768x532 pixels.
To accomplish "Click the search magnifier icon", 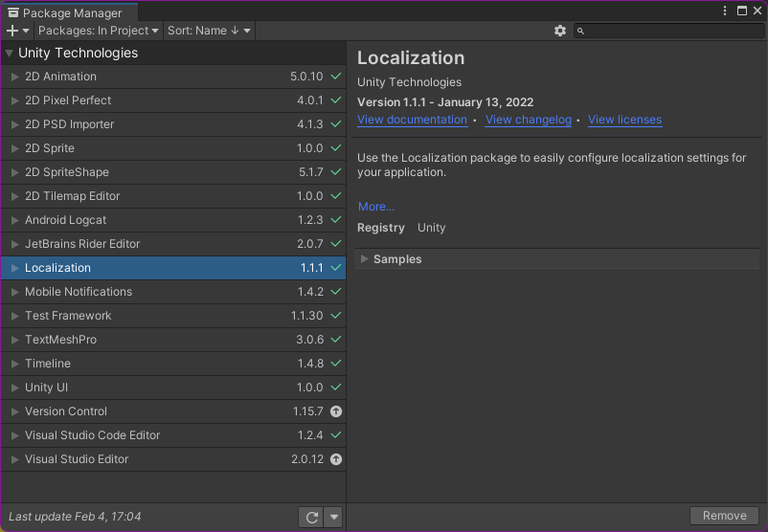I will tap(580, 31).
